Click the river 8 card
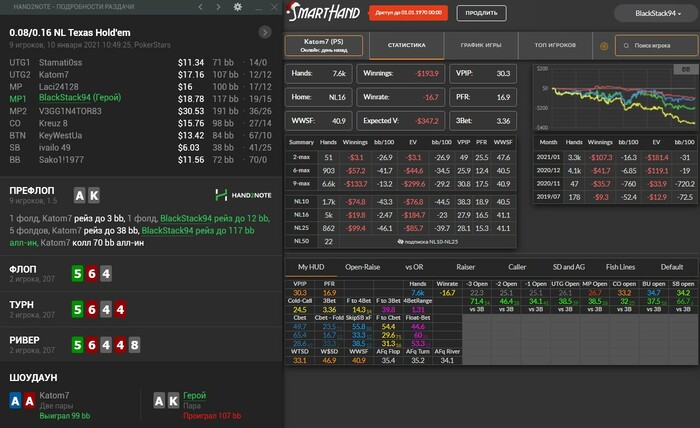Viewport: 700px width, 428px height. pyautogui.click(x=134, y=345)
